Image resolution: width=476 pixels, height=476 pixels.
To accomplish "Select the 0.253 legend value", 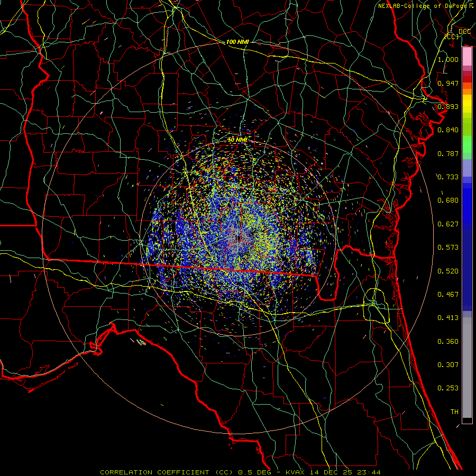I will tap(448, 388).
